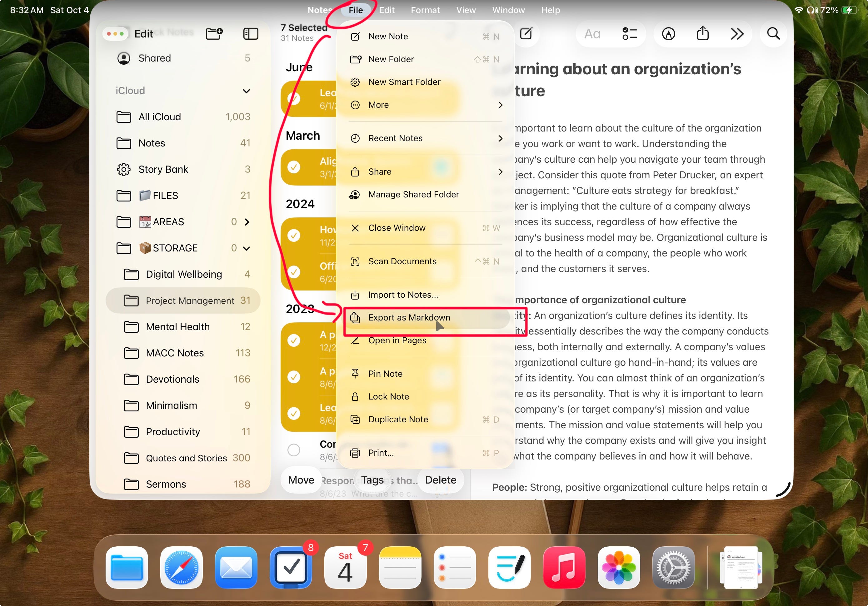
Task: Uncheck the March note selection circle
Action: 294,167
